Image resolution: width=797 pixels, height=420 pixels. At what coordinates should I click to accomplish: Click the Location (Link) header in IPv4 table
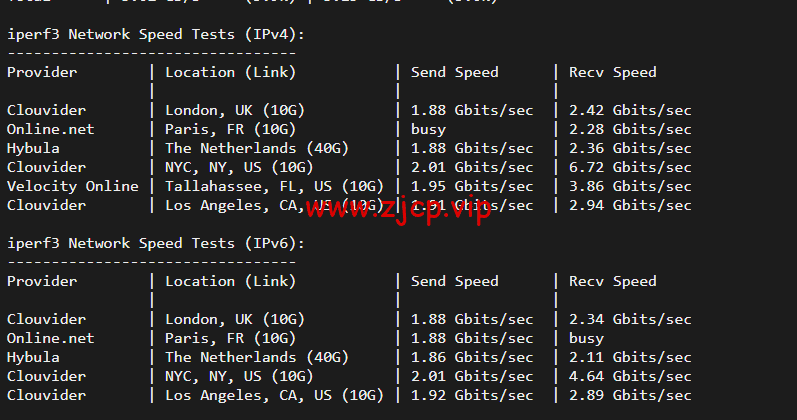click(230, 72)
